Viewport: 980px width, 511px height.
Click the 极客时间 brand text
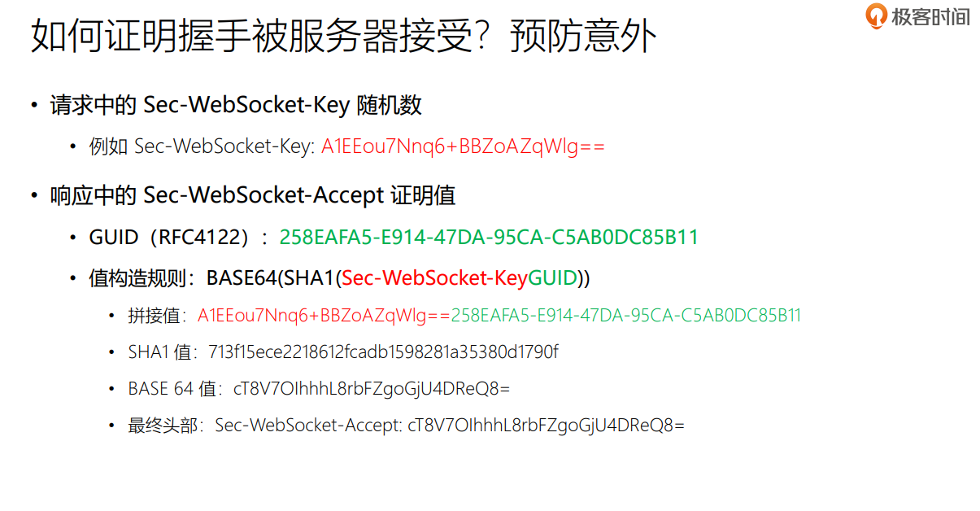(930, 17)
